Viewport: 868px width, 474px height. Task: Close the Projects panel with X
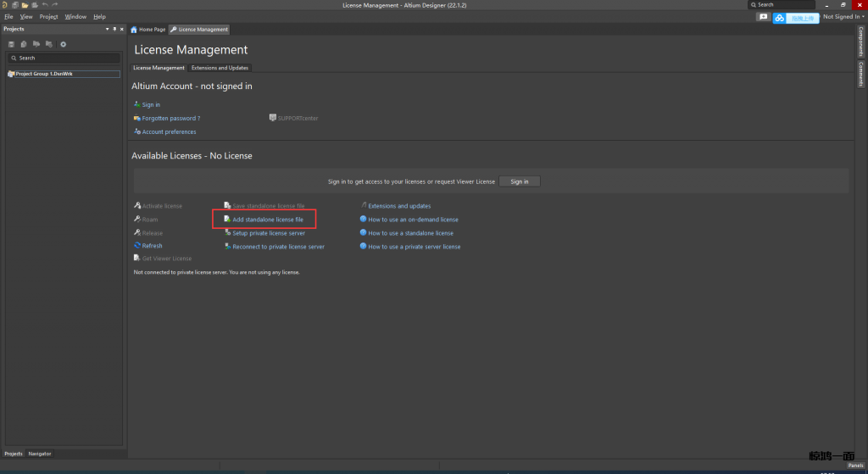[121, 29]
